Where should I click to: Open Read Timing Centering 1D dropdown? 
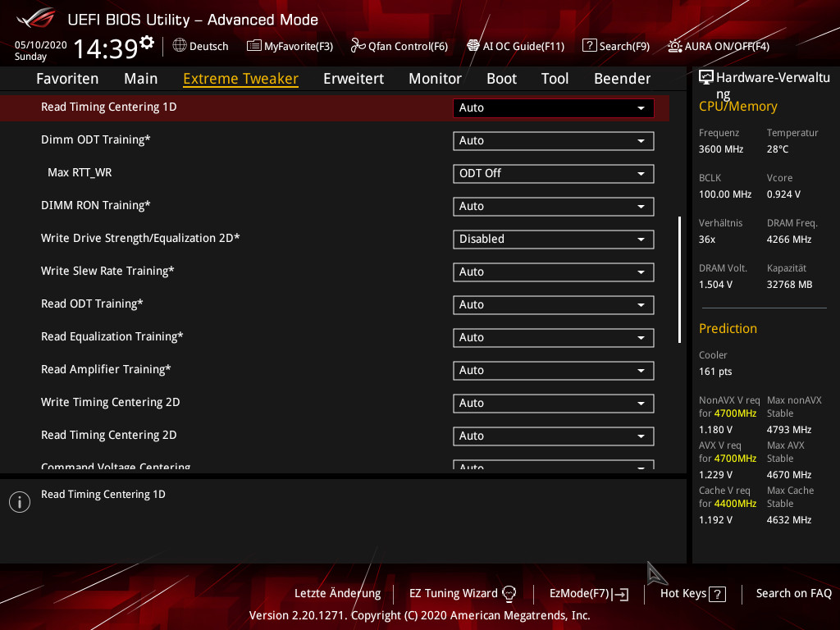(554, 107)
